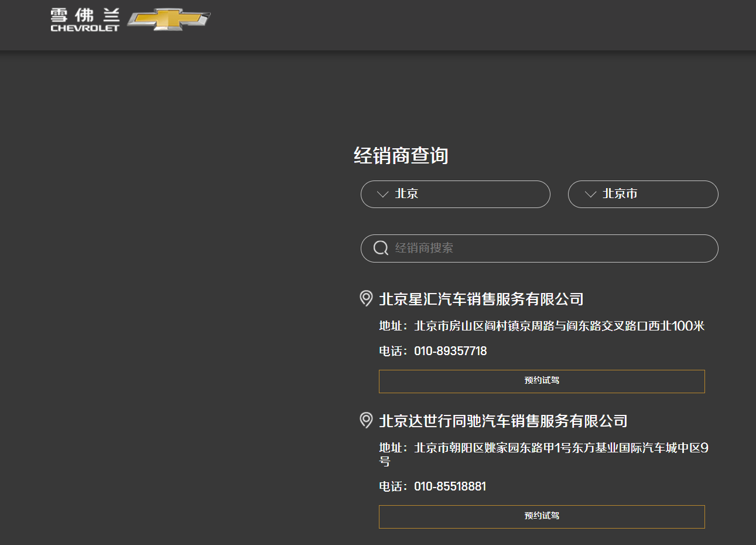Click the chevron arrow beside 北京
Viewport: 756px width, 545px height.
pos(382,194)
